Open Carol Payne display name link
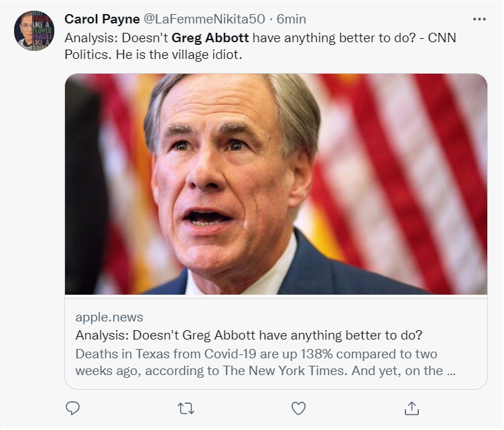The width and height of the screenshot is (504, 430). pos(102,19)
